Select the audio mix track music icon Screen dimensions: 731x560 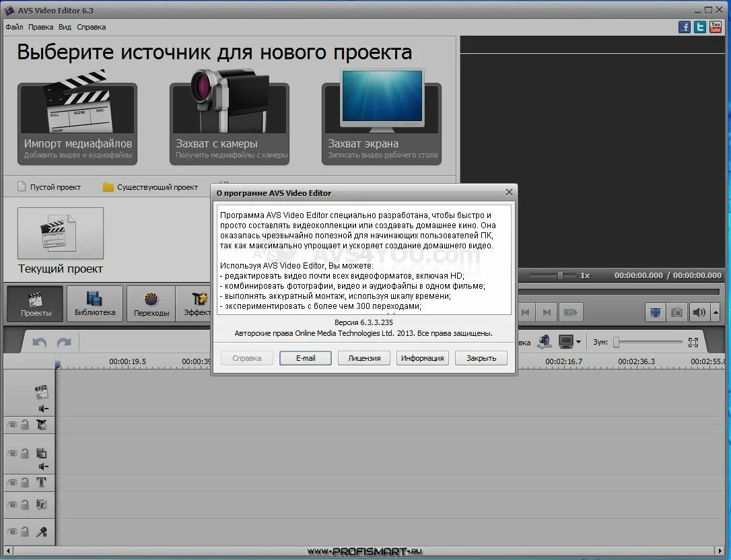coord(42,504)
